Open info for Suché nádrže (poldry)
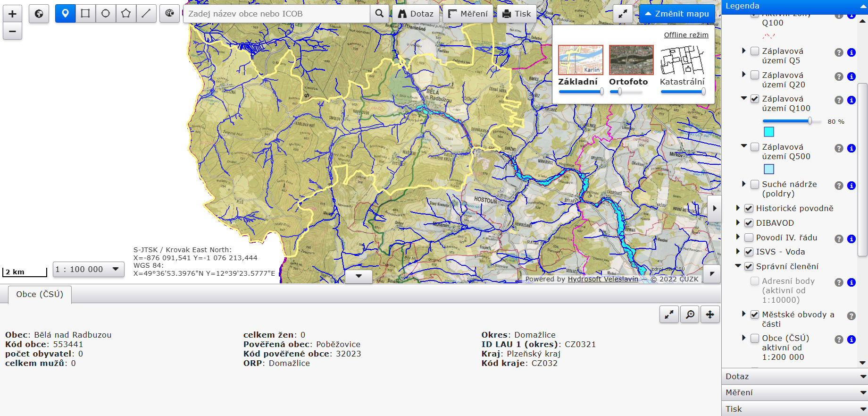868x416 pixels. tap(851, 186)
